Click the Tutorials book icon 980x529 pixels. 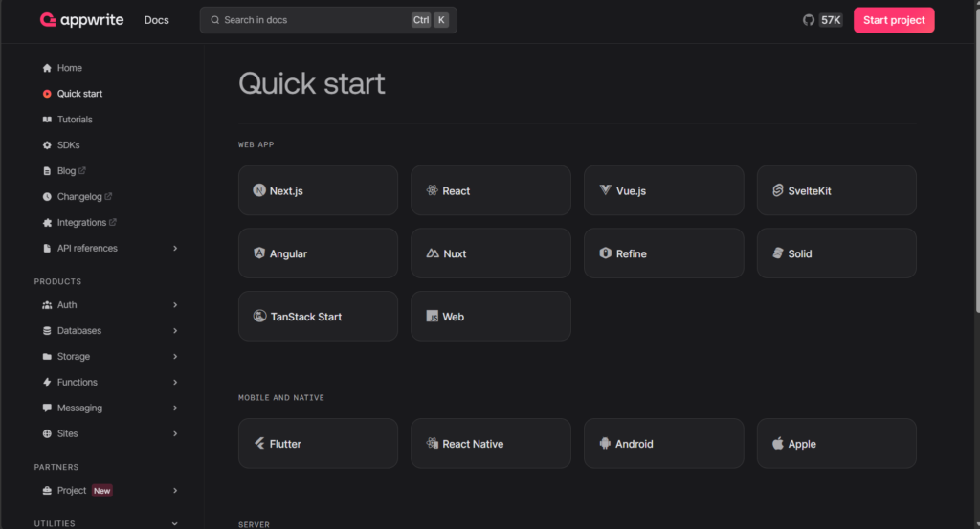[x=47, y=120]
